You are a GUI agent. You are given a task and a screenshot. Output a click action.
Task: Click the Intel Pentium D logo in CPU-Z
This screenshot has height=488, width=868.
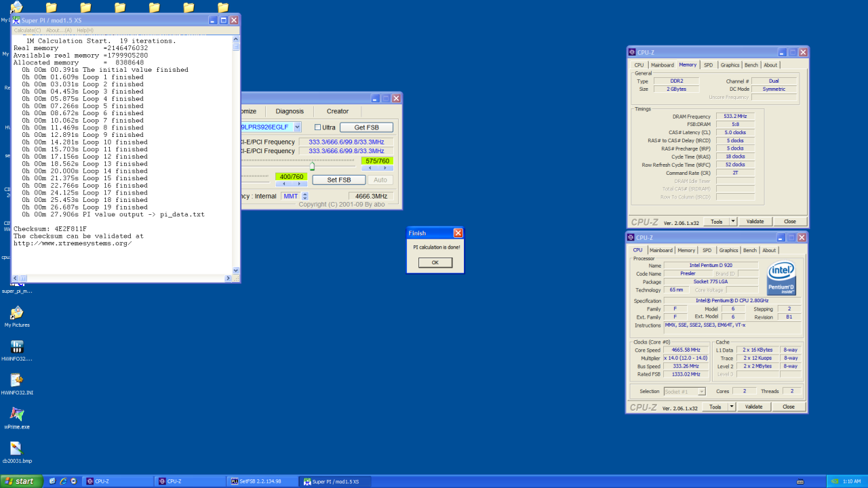(781, 279)
